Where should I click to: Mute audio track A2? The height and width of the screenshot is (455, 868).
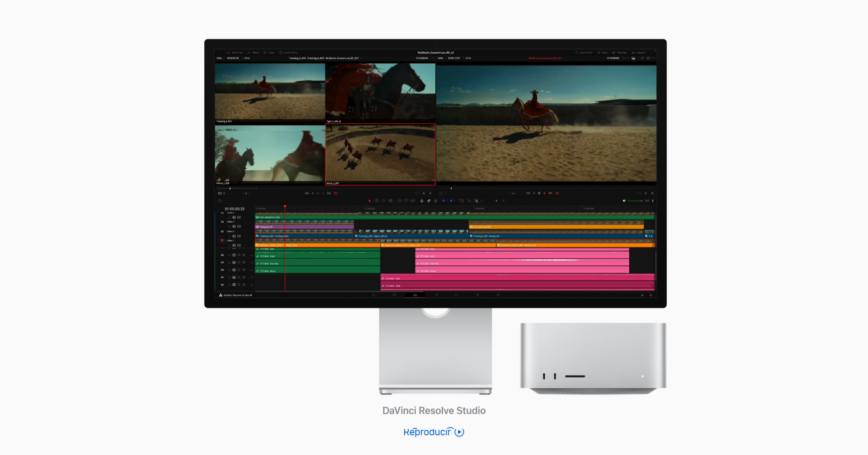(x=244, y=255)
